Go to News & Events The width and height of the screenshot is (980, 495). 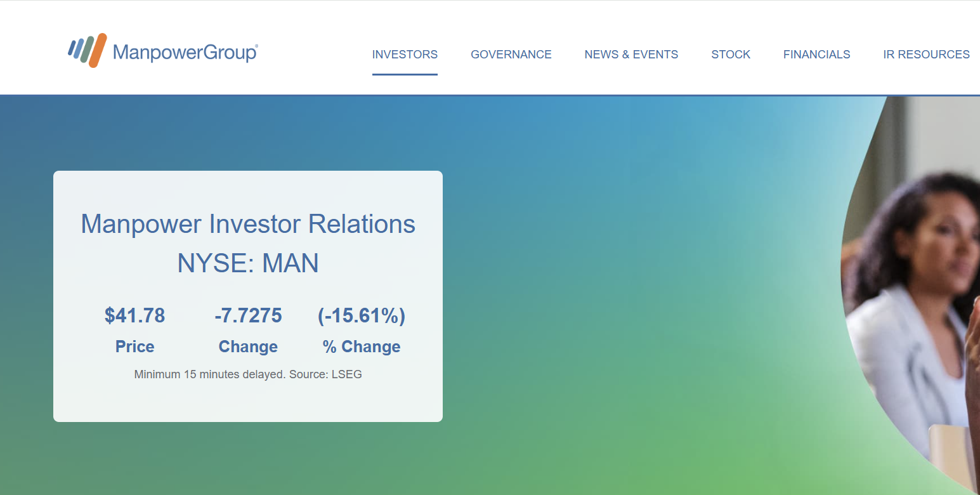pos(631,55)
